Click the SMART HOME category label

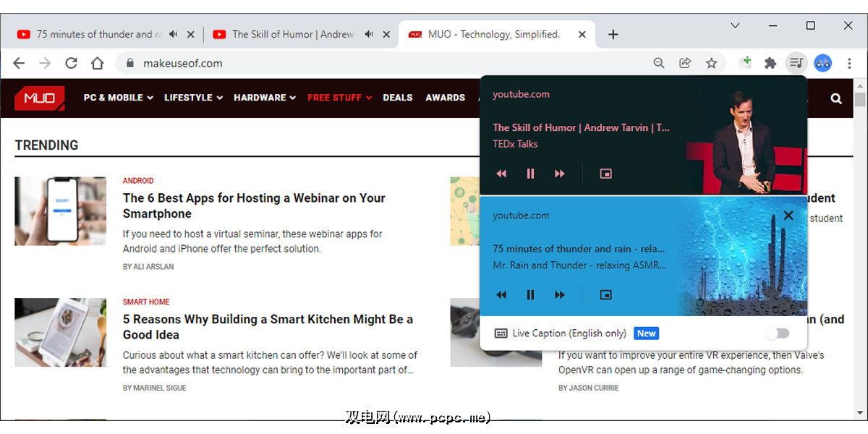tap(146, 302)
